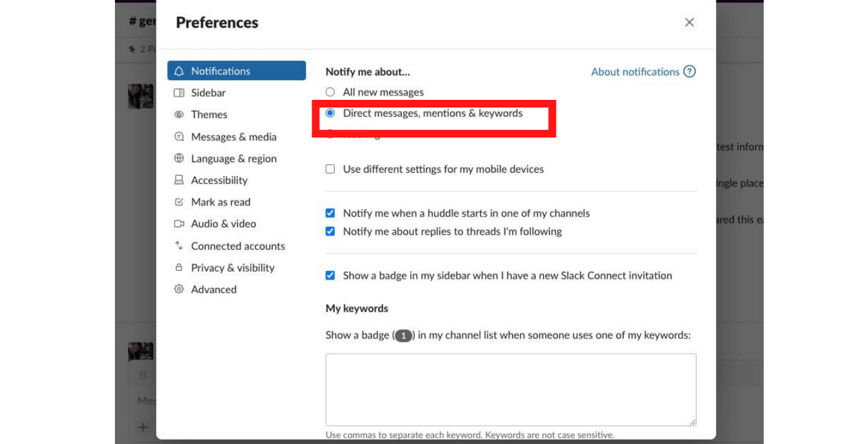This screenshot has width=868, height=444.
Task: Click the Notify me about... heading
Action: pos(367,72)
